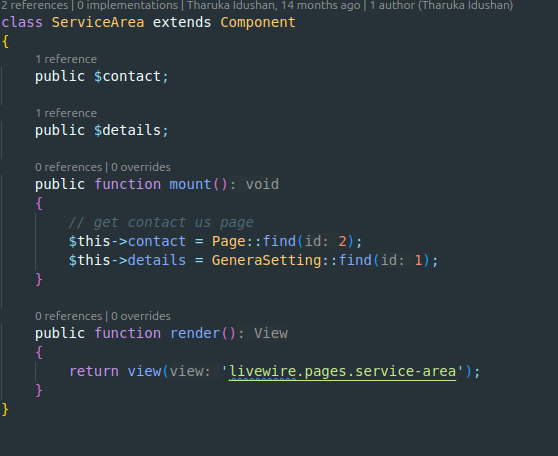This screenshot has height=456, width=558.
Task: Click '1 reference' above the $details property
Action: [x=66, y=113]
